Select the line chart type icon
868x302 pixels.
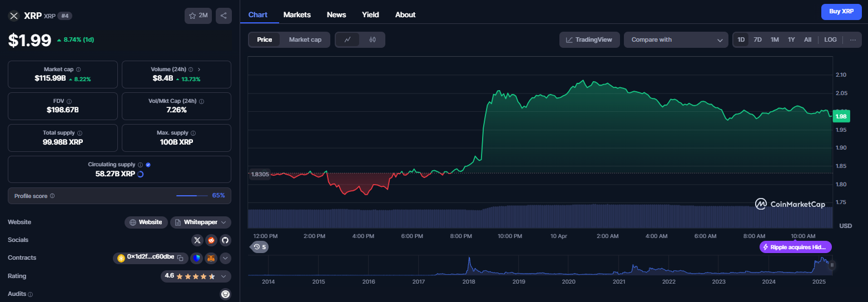pyautogui.click(x=348, y=39)
